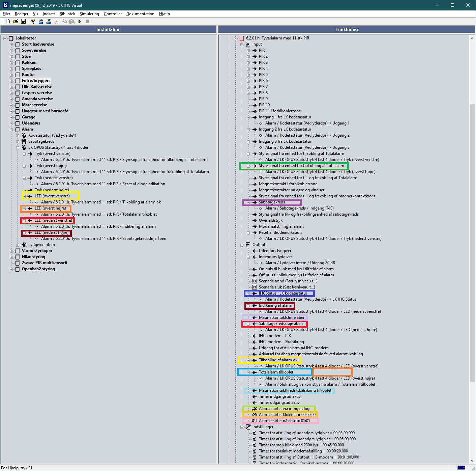The width and height of the screenshot is (476, 471).
Task: Create a new project with the blank page icon
Action: point(8,21)
